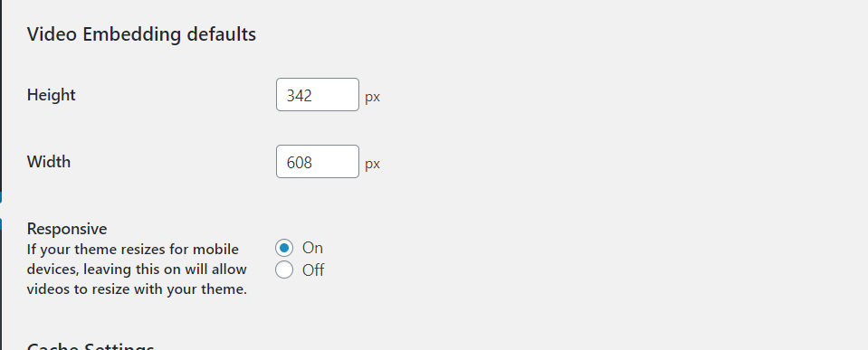Focus the Width input field

click(x=317, y=162)
